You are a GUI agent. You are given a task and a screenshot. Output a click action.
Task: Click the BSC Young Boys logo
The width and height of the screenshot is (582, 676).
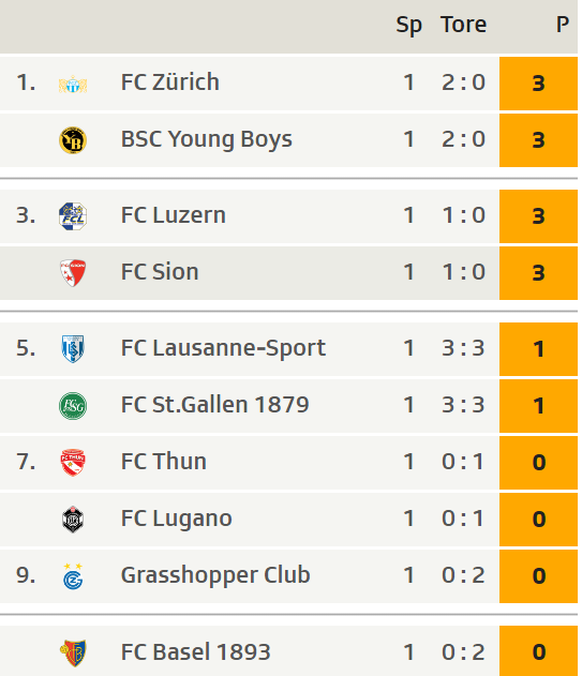click(73, 140)
